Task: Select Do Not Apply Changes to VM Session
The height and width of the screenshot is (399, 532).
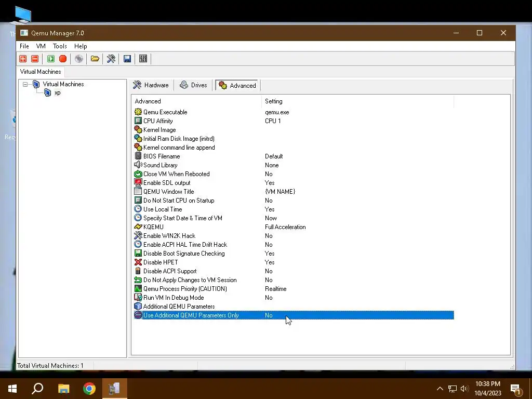Action: click(294, 280)
